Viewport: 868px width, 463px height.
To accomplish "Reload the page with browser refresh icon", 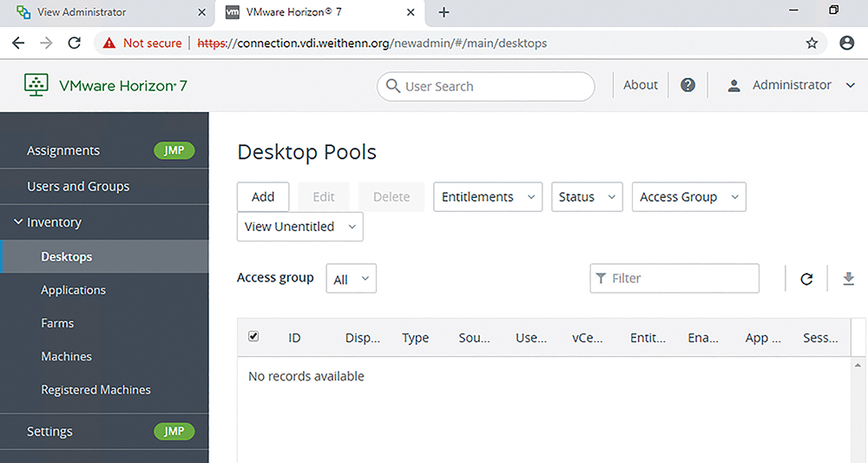I will pos(74,43).
